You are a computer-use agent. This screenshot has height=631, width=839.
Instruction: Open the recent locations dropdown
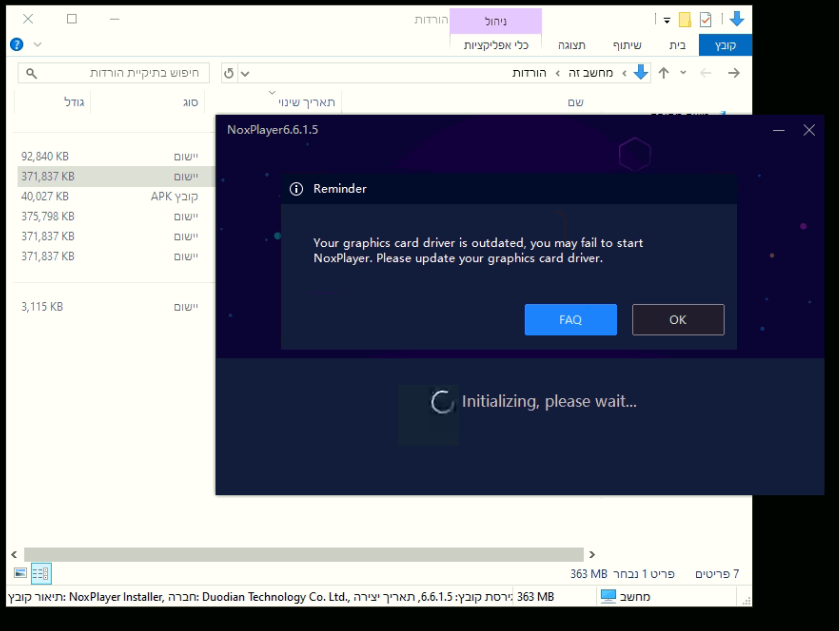pyautogui.click(x=683, y=73)
